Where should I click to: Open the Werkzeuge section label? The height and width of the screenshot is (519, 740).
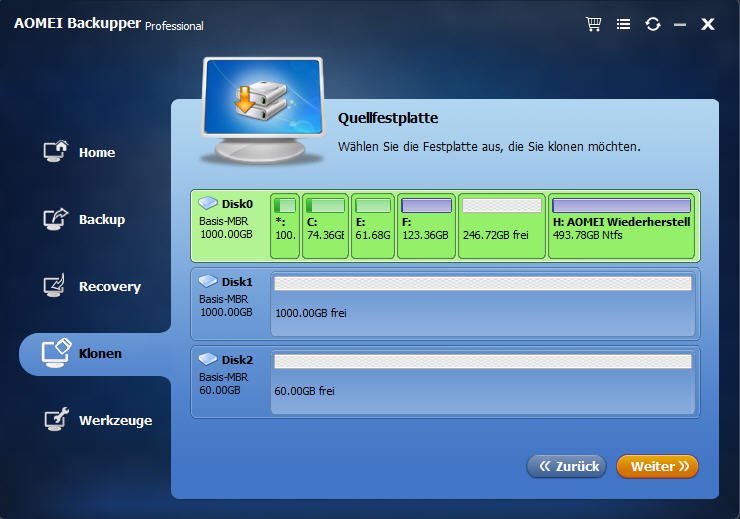pyautogui.click(x=116, y=420)
